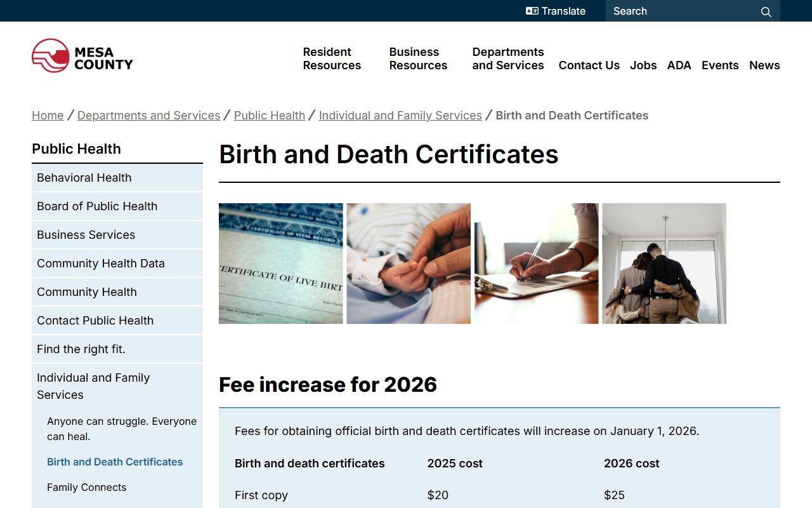The width and height of the screenshot is (812, 508).
Task: Open the ADA page
Action: (679, 65)
